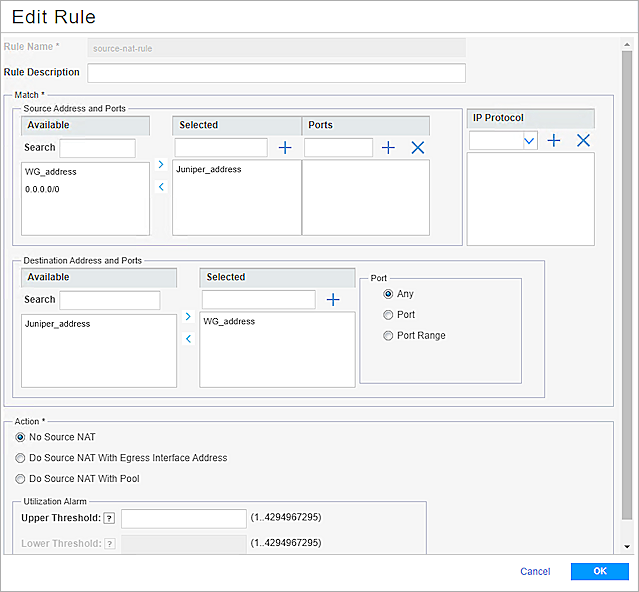Click destination Available Search field

(x=110, y=300)
